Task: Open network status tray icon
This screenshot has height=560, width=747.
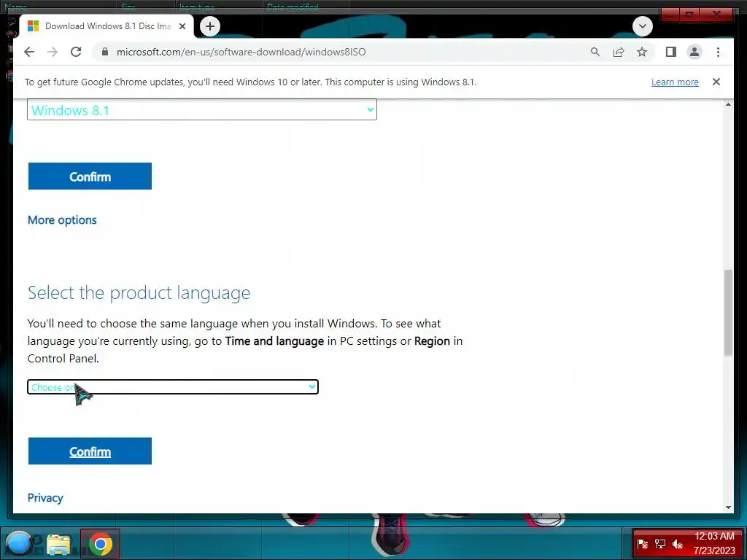Action: pyautogui.click(x=659, y=544)
